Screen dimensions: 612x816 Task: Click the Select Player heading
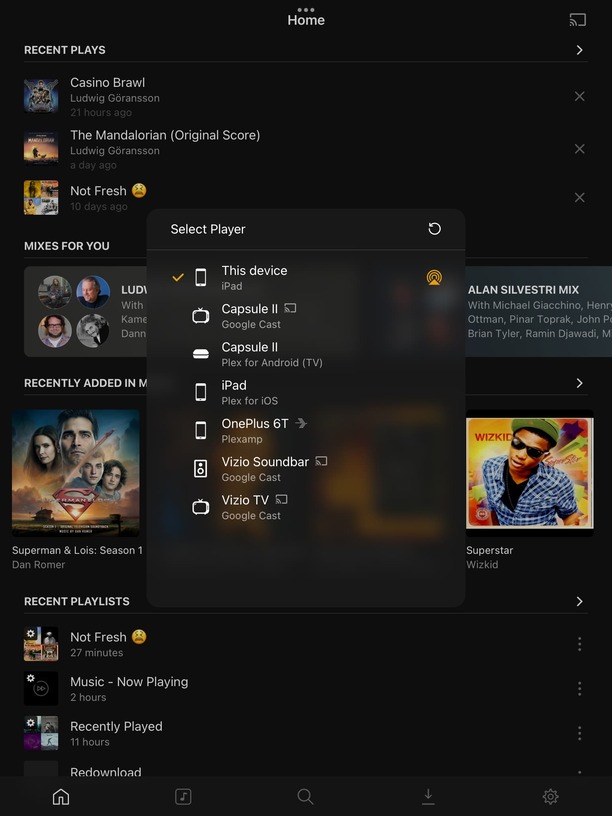click(x=208, y=230)
